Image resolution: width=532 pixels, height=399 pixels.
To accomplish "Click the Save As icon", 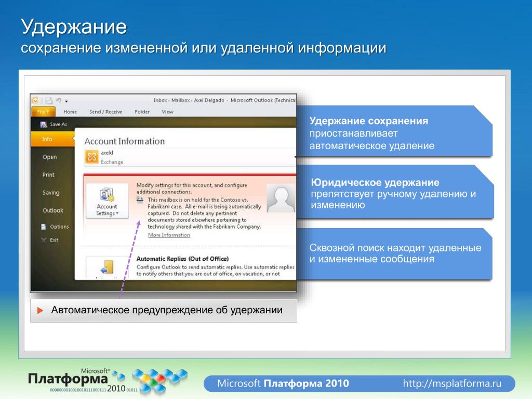I will pos(44,125).
